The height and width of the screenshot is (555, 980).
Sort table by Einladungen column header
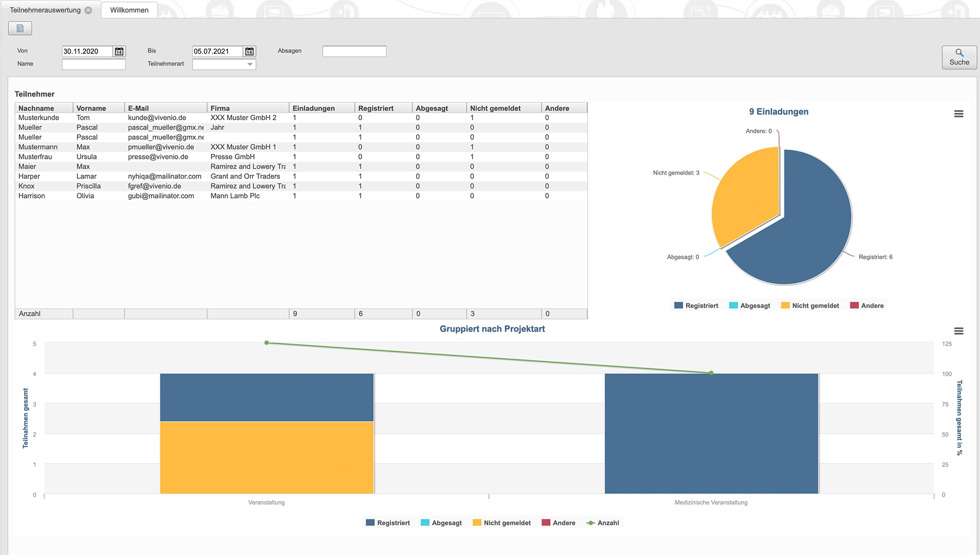pos(313,108)
